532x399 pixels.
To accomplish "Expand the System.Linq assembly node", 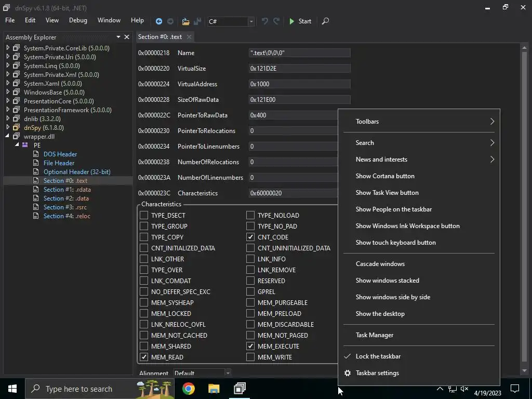I will (8, 65).
